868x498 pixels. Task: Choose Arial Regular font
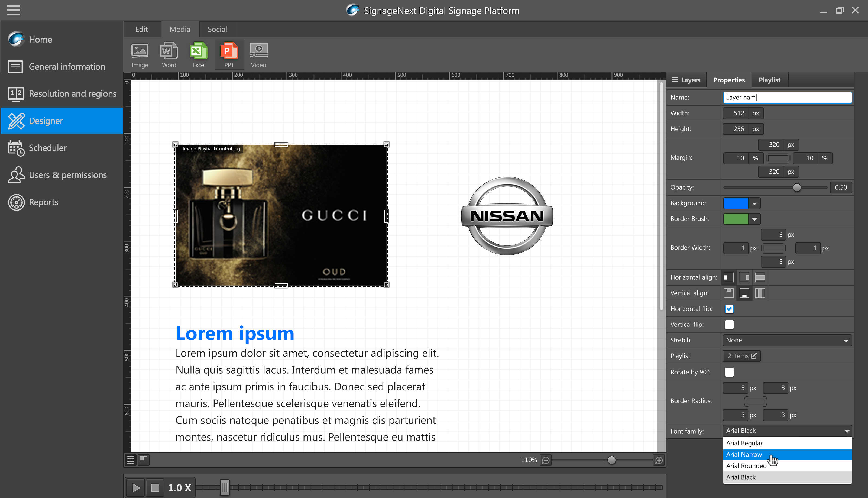coord(787,443)
